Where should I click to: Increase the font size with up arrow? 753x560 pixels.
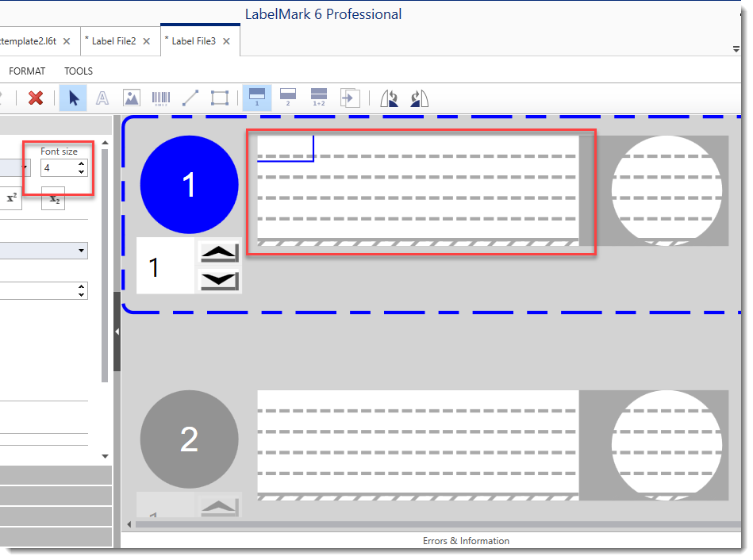[x=80, y=164]
